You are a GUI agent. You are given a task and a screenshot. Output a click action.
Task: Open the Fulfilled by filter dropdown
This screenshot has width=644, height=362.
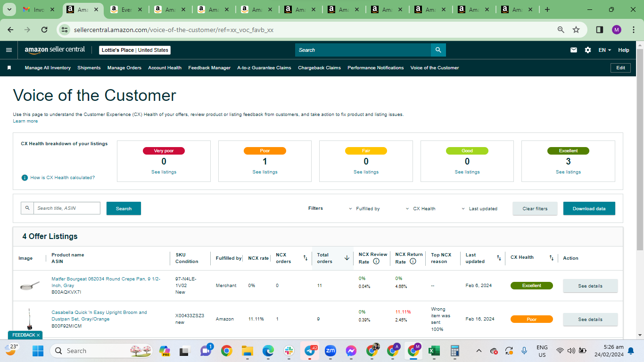tap(364, 208)
